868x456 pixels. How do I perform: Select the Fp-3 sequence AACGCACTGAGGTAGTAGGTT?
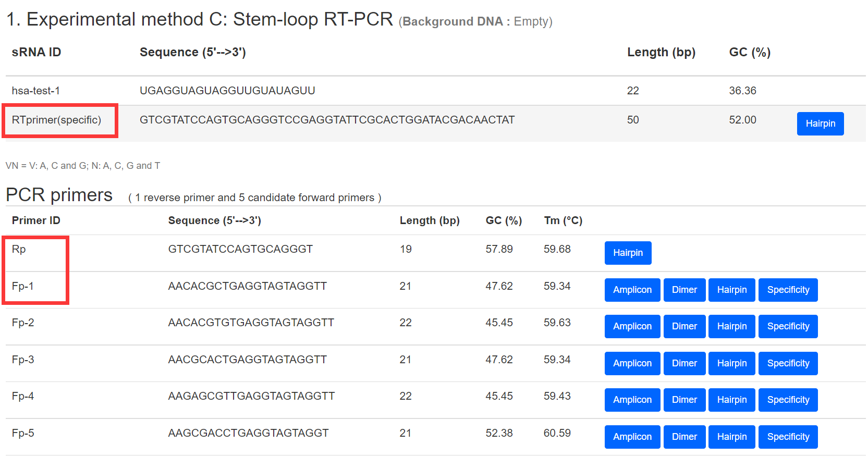(247, 360)
